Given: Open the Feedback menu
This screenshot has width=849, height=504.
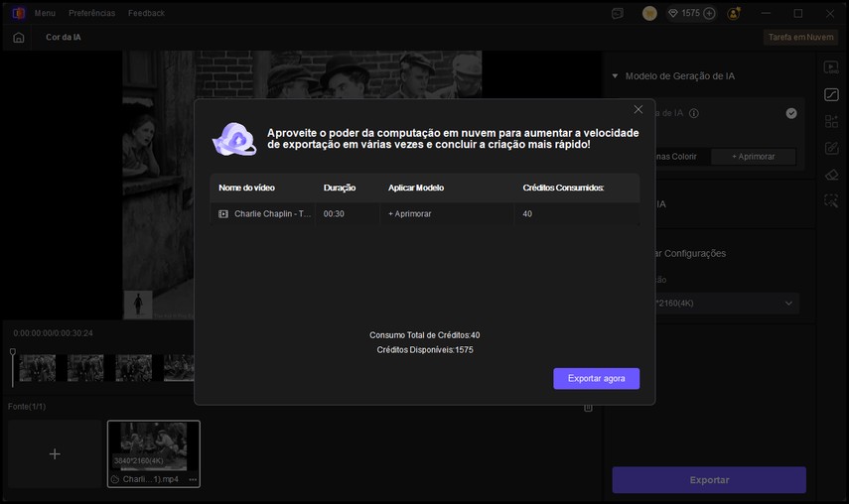Looking at the screenshot, I should point(146,13).
